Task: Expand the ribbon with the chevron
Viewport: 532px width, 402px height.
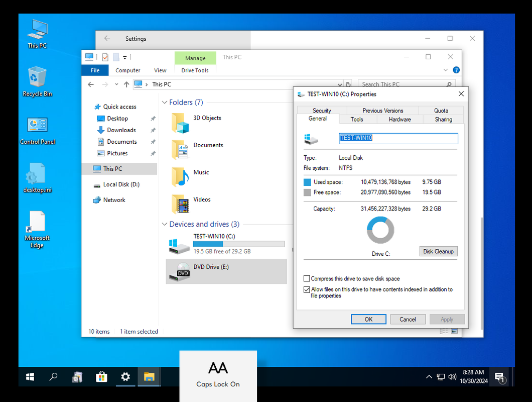Action: [x=446, y=70]
